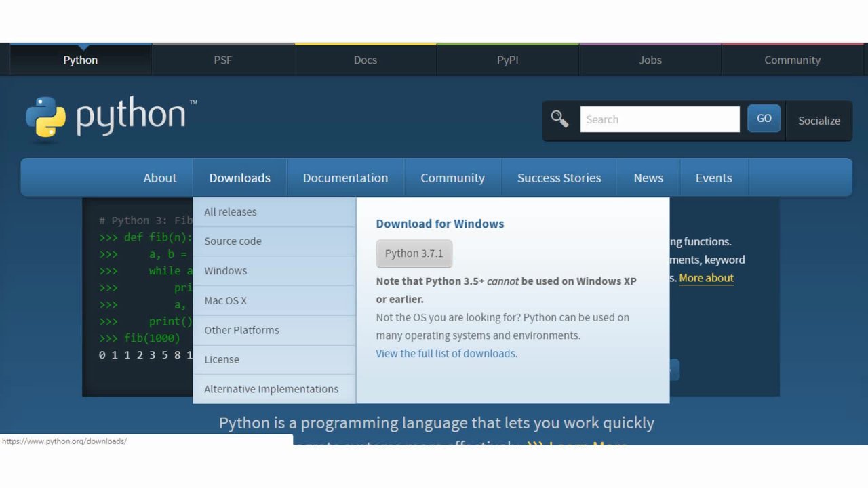Select Alternative Implementations in Downloads dropdown
The height and width of the screenshot is (488, 868).
[275, 389]
